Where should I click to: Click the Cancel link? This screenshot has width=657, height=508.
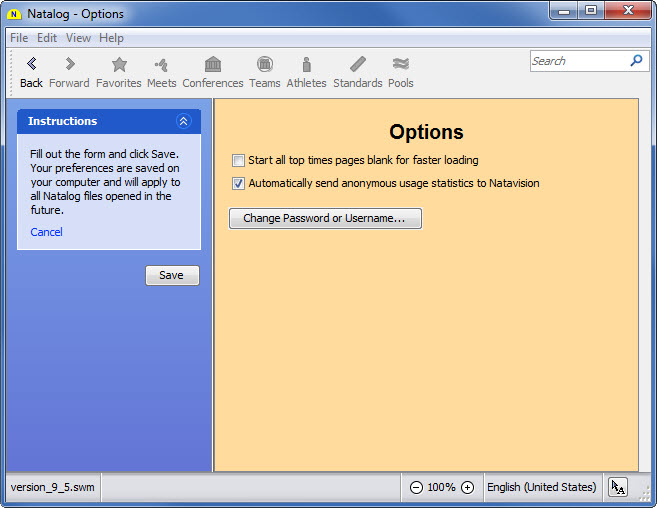pos(46,232)
